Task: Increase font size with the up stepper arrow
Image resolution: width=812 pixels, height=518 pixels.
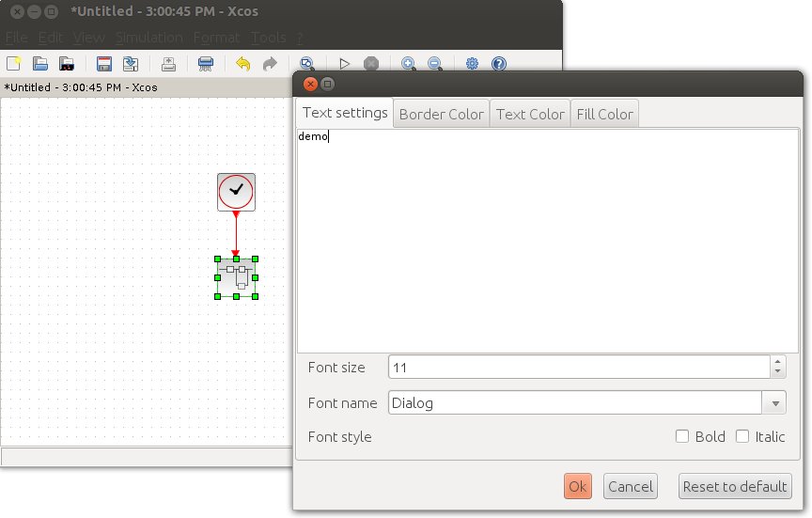Action: pyautogui.click(x=777, y=362)
